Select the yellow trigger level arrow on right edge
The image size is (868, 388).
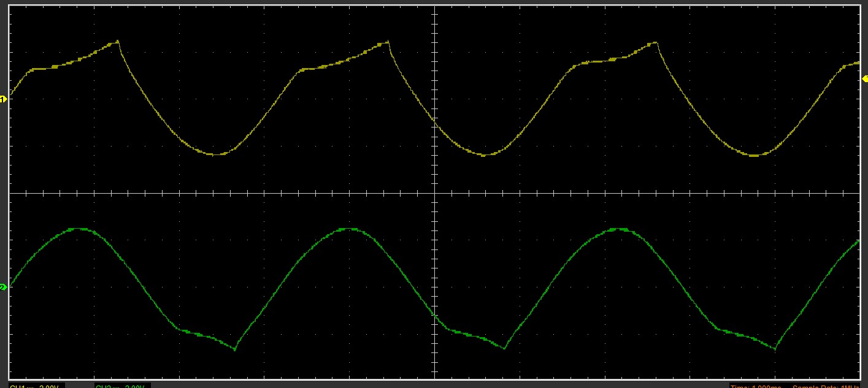click(x=865, y=78)
